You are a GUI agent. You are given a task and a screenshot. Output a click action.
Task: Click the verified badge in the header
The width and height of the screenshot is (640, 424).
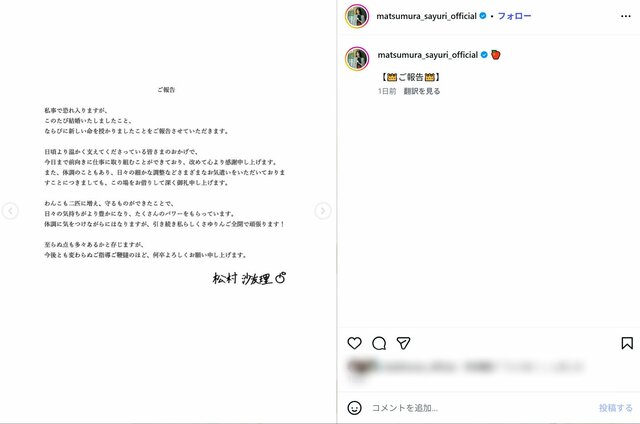(483, 16)
